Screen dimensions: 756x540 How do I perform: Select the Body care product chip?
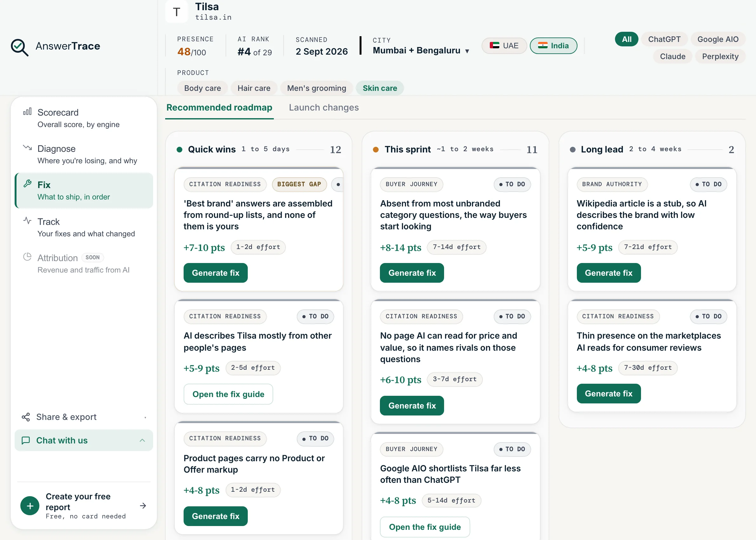pos(202,88)
